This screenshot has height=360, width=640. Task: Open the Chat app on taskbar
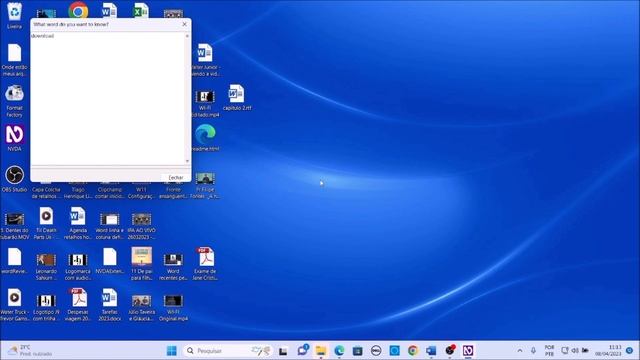(x=302, y=351)
